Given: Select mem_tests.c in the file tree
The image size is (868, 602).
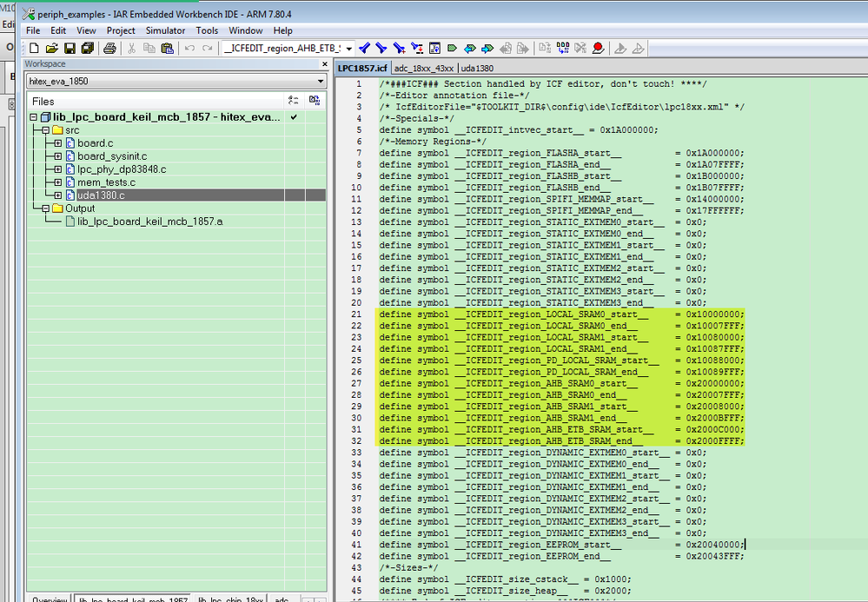Looking at the screenshot, I should [106, 182].
